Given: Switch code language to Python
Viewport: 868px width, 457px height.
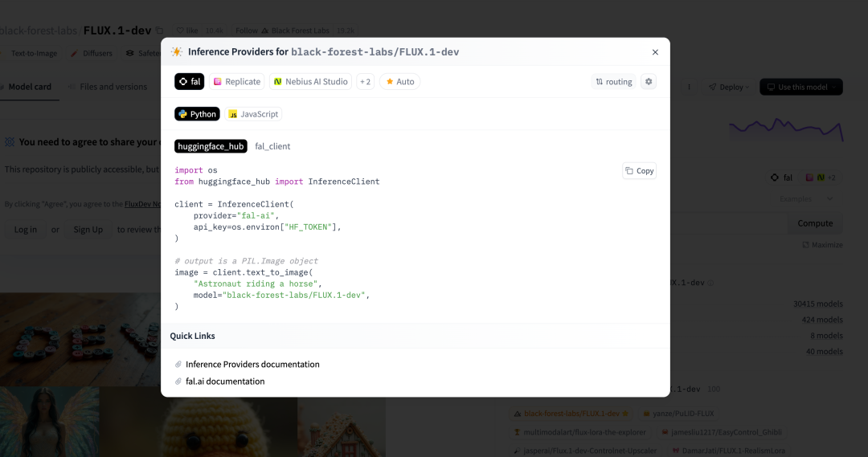Looking at the screenshot, I should (x=197, y=114).
